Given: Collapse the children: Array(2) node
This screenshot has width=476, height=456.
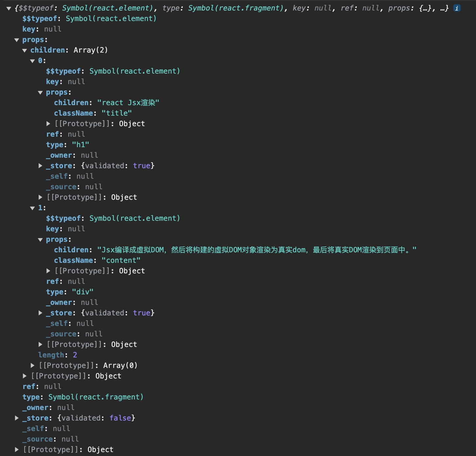Looking at the screenshot, I should (25, 51).
